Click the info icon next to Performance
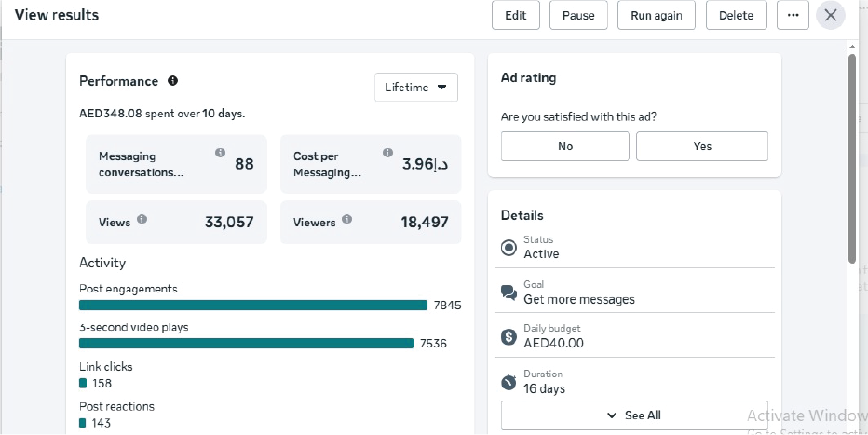868x435 pixels. pos(172,81)
